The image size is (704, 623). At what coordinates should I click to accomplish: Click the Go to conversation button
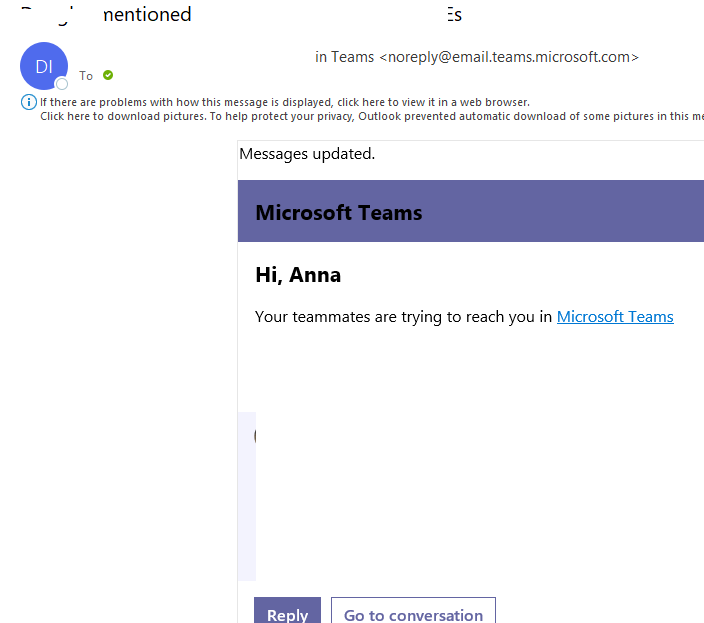414,610
